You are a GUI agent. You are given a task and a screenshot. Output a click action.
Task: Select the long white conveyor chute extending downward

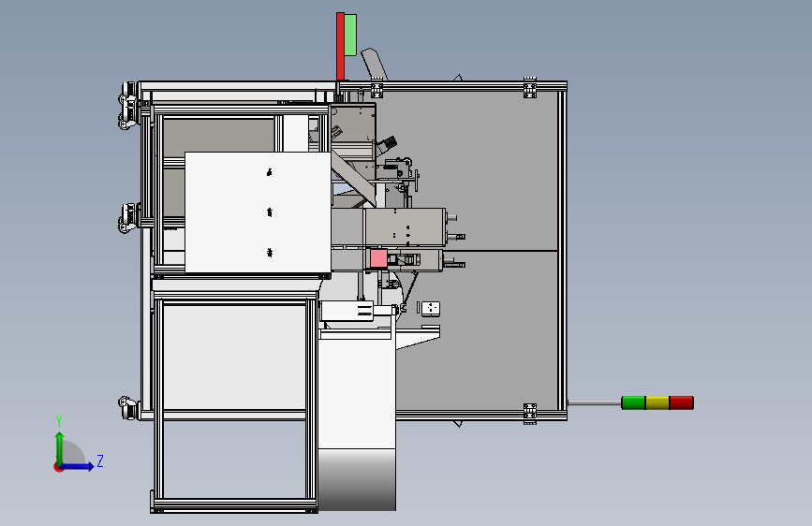(357, 419)
